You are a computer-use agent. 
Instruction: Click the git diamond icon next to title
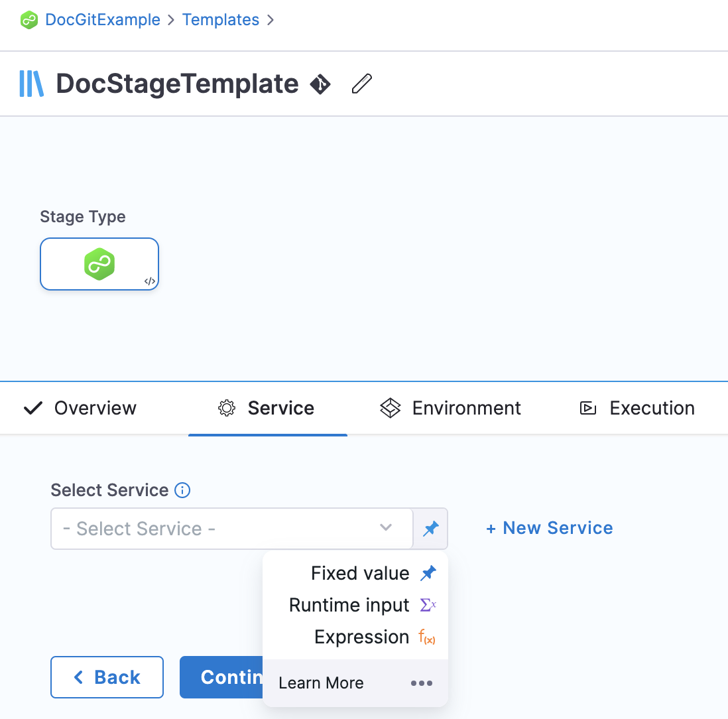(x=320, y=84)
